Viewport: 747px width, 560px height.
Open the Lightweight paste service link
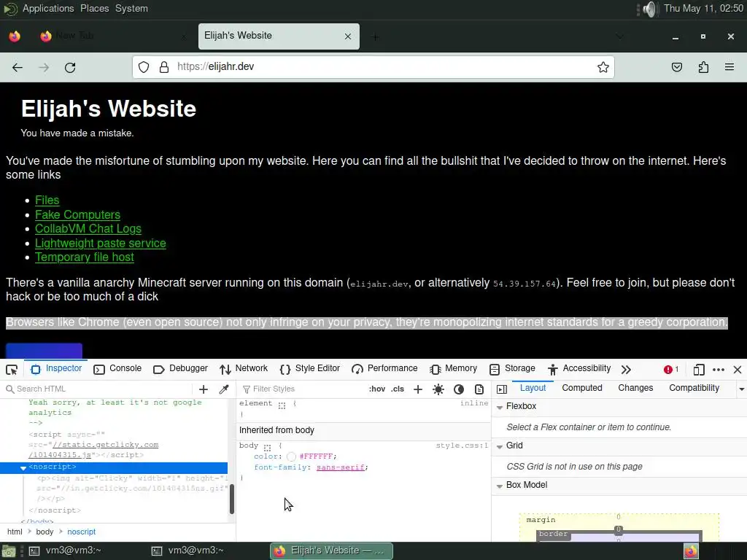101,243
